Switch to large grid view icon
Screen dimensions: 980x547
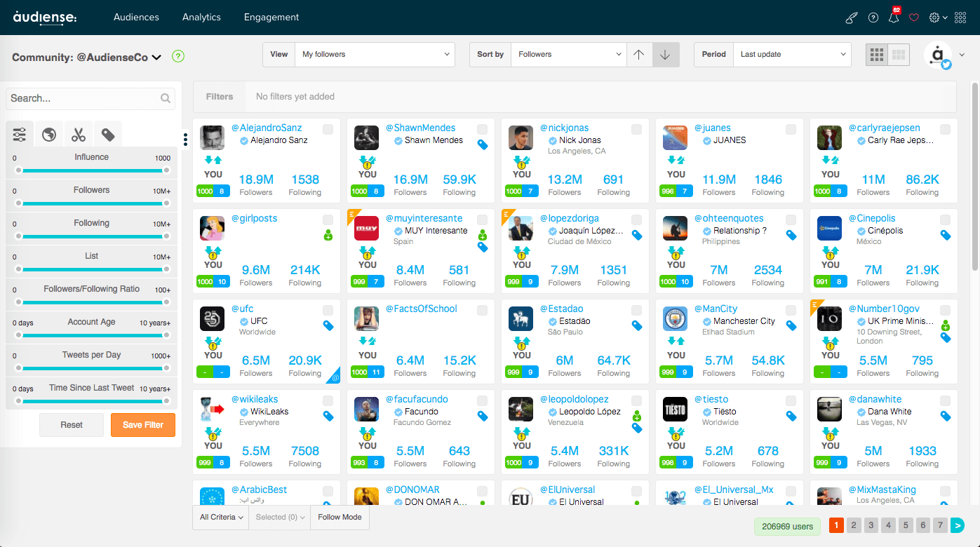coord(899,55)
